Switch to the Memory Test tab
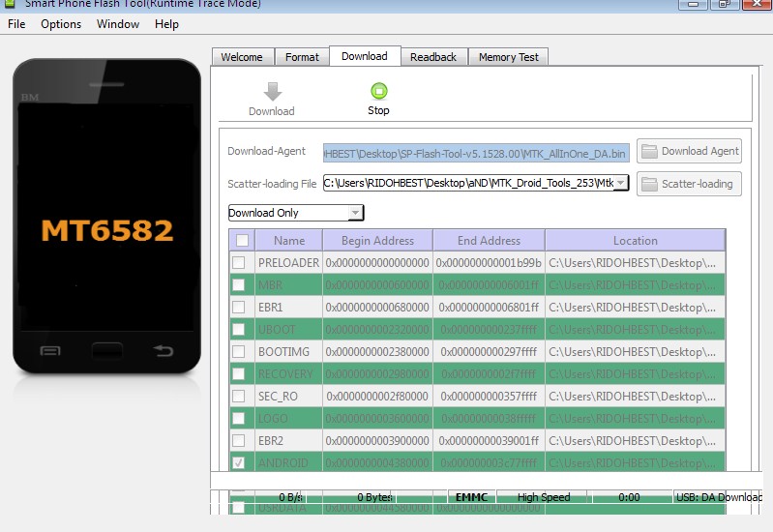The height and width of the screenshot is (532, 773). coord(508,57)
